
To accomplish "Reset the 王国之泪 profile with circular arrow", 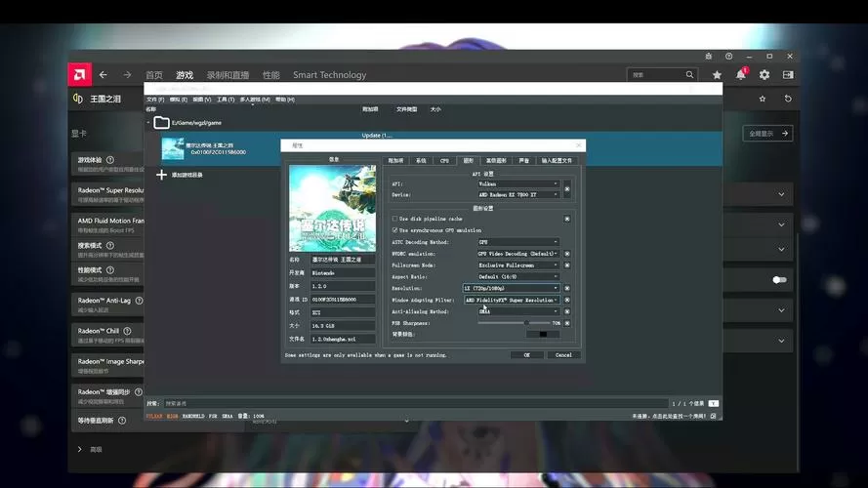I will [788, 99].
